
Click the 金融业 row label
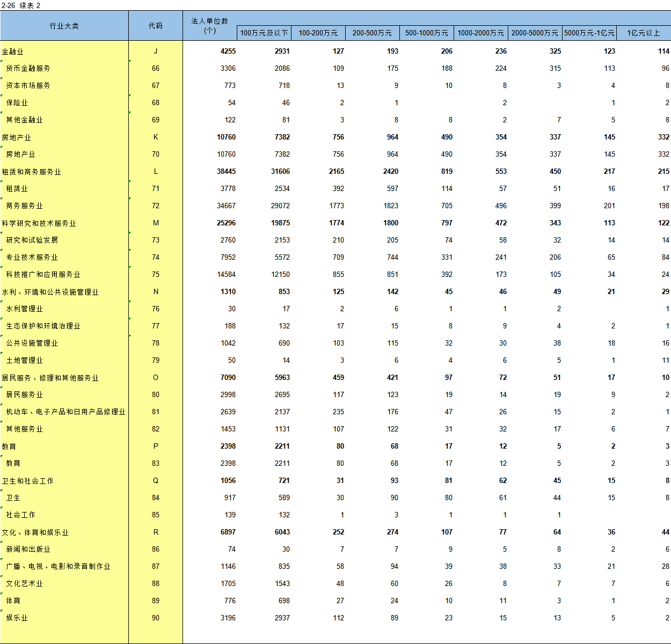(13, 52)
